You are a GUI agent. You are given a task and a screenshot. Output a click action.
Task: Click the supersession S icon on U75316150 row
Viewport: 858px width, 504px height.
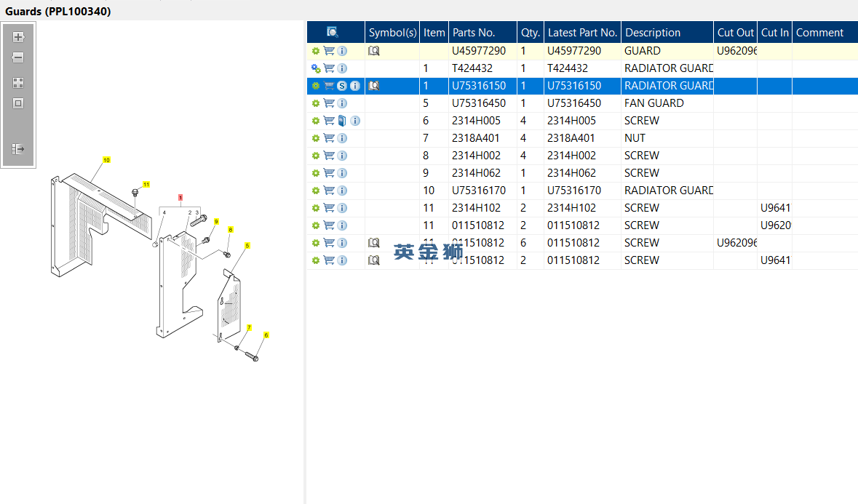pyautogui.click(x=342, y=86)
